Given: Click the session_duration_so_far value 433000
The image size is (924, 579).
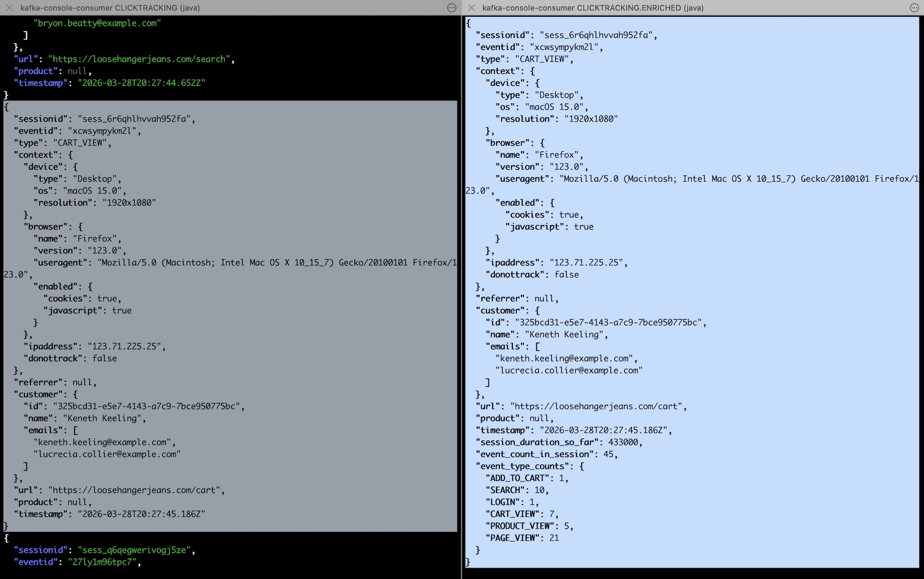Looking at the screenshot, I should [623, 442].
